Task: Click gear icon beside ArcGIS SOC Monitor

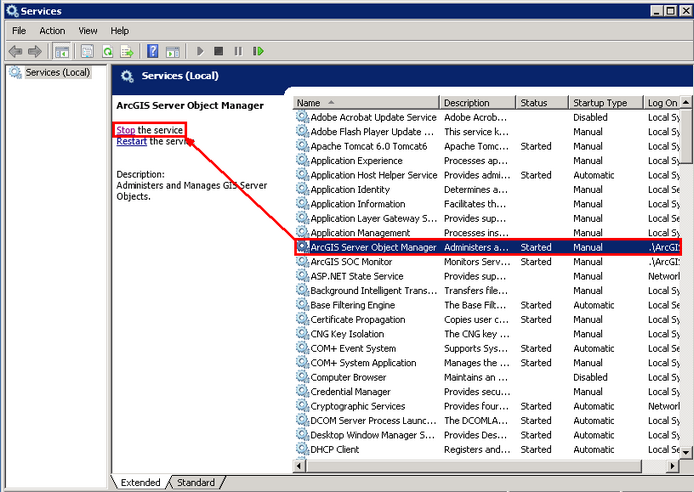Action: click(302, 261)
